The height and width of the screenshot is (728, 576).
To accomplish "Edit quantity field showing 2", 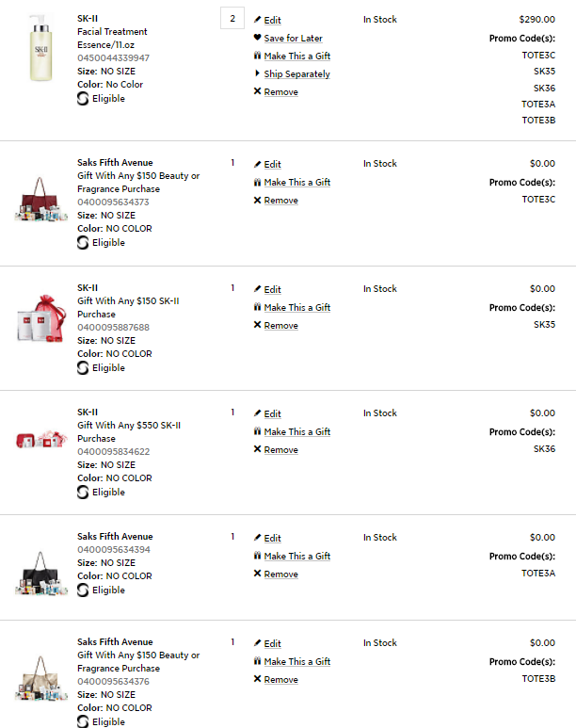I will (232, 18).
